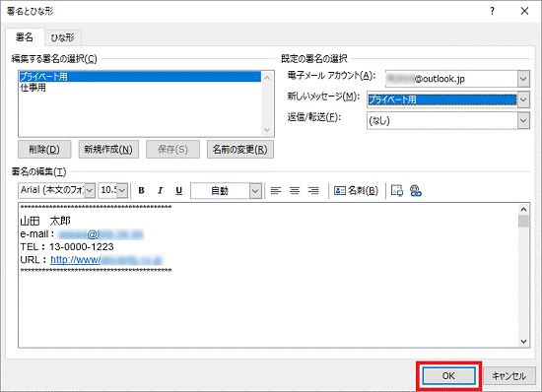Switch to the ひな形 tab
This screenshot has width=542, height=392.
click(x=62, y=37)
